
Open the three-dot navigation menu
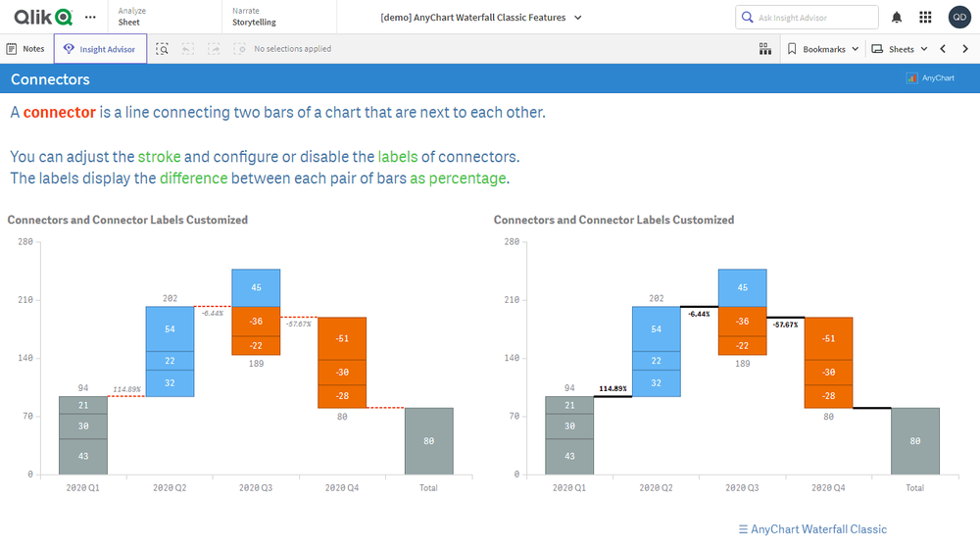click(91, 17)
